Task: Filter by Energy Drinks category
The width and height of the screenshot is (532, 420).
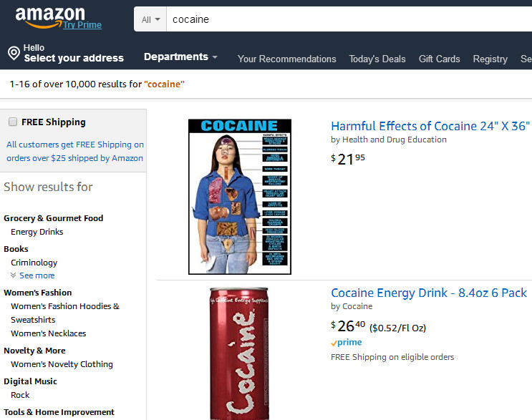Action: pos(37,232)
